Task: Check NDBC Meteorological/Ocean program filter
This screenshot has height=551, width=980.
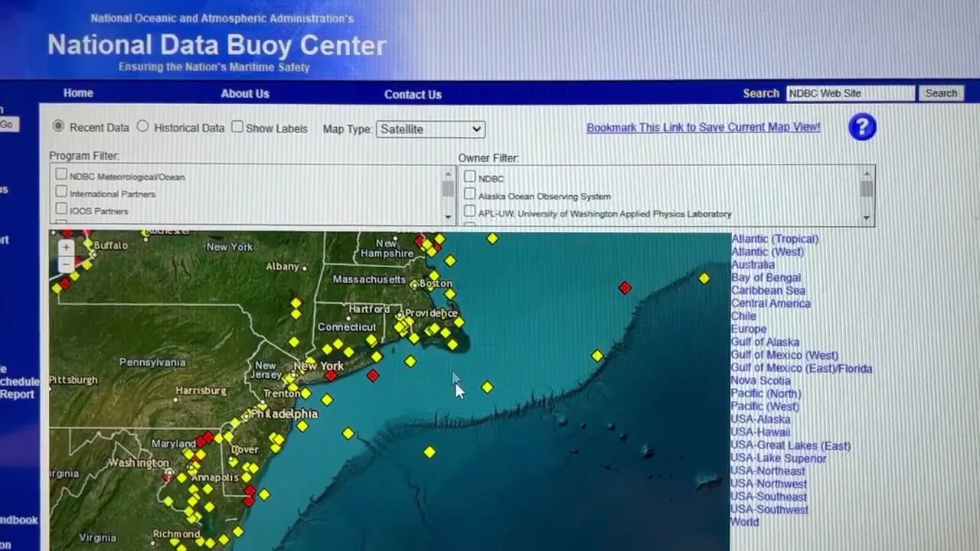Action: click(61, 174)
